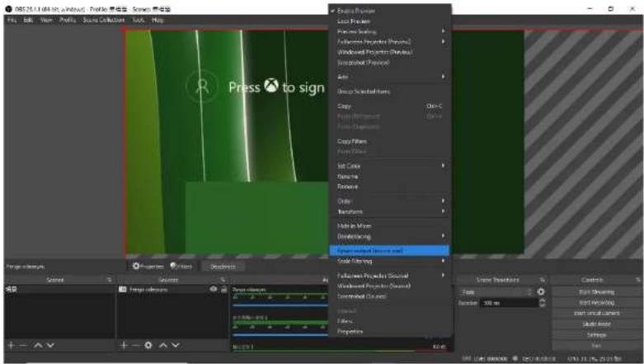
Task: Move scene up arrow in Scenes panel
Action: (x=38, y=345)
